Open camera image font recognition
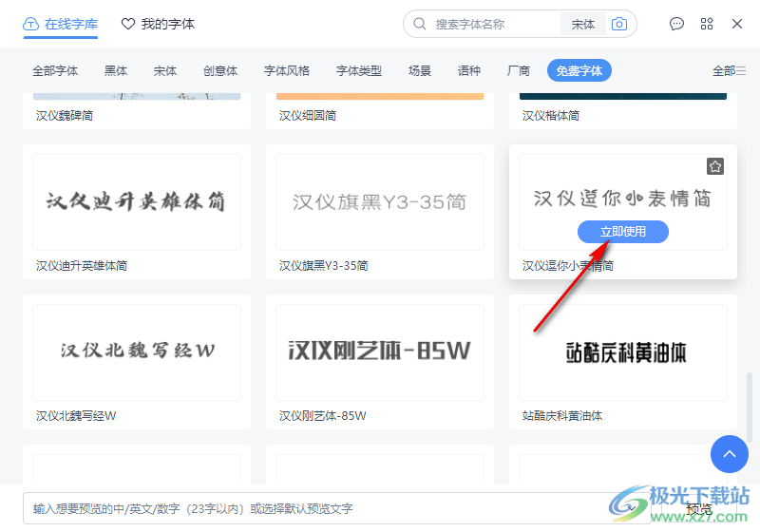Viewport: 760px width, 532px height. click(619, 24)
